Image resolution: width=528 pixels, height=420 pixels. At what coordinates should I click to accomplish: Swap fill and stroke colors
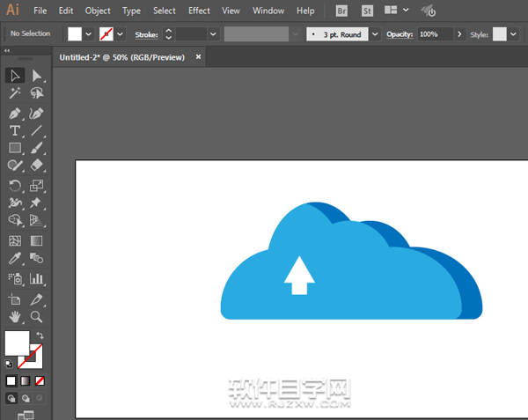pyautogui.click(x=40, y=336)
